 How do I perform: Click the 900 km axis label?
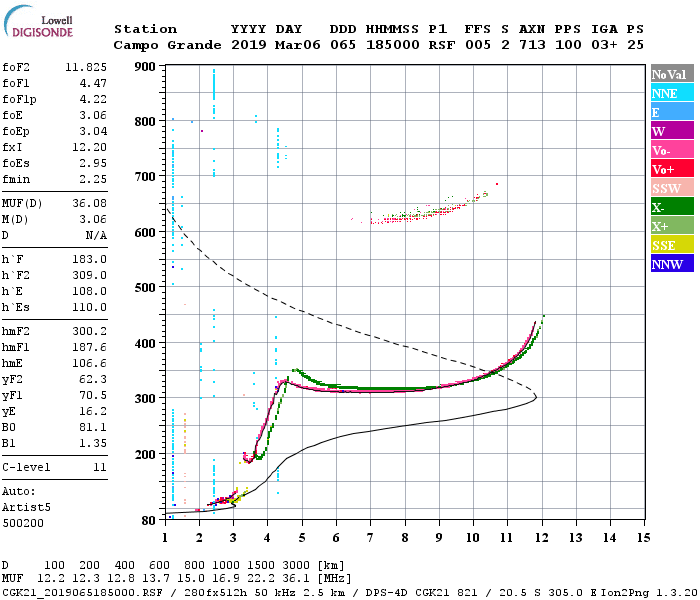(145, 67)
